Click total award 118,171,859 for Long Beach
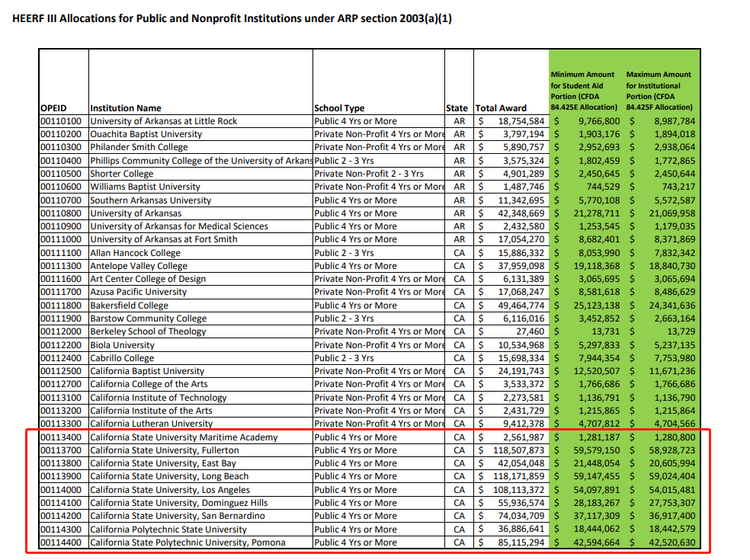The height and width of the screenshot is (560, 750). click(x=518, y=476)
